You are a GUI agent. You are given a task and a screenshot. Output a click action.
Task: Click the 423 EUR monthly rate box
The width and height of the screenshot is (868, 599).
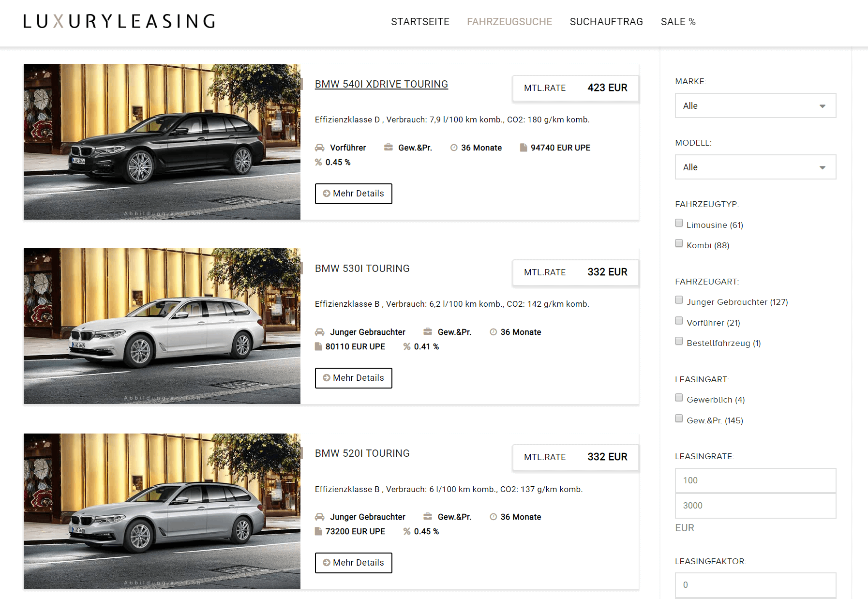[x=576, y=88]
